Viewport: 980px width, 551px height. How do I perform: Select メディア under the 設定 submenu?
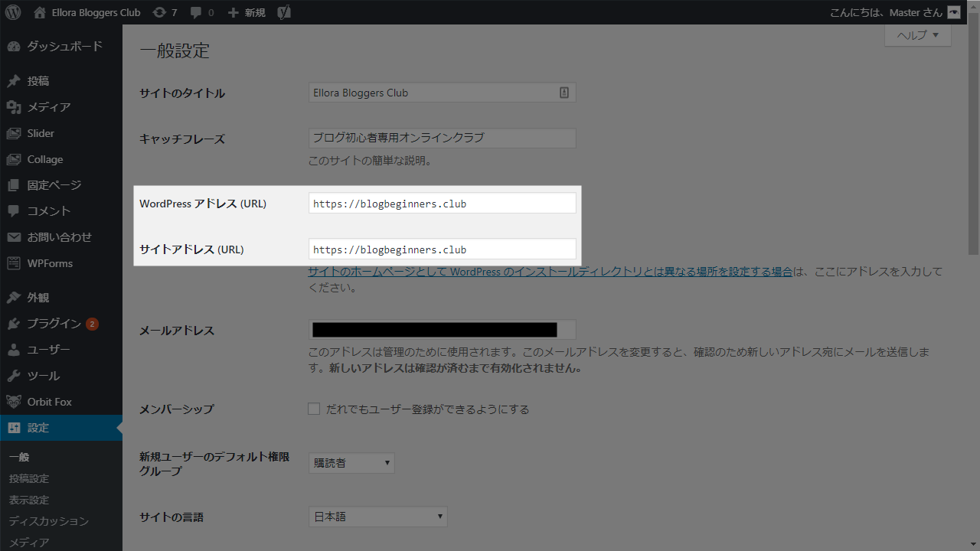(29, 543)
